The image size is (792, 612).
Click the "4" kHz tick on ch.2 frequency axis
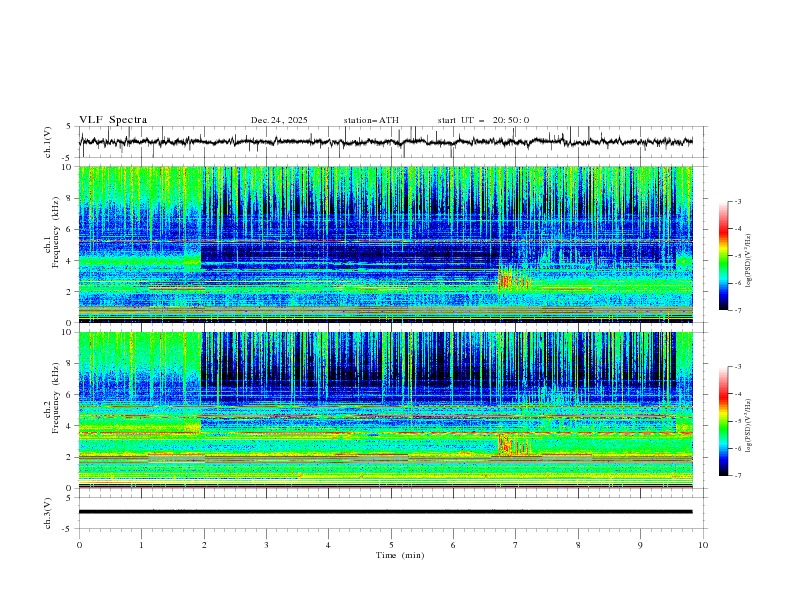click(x=71, y=426)
